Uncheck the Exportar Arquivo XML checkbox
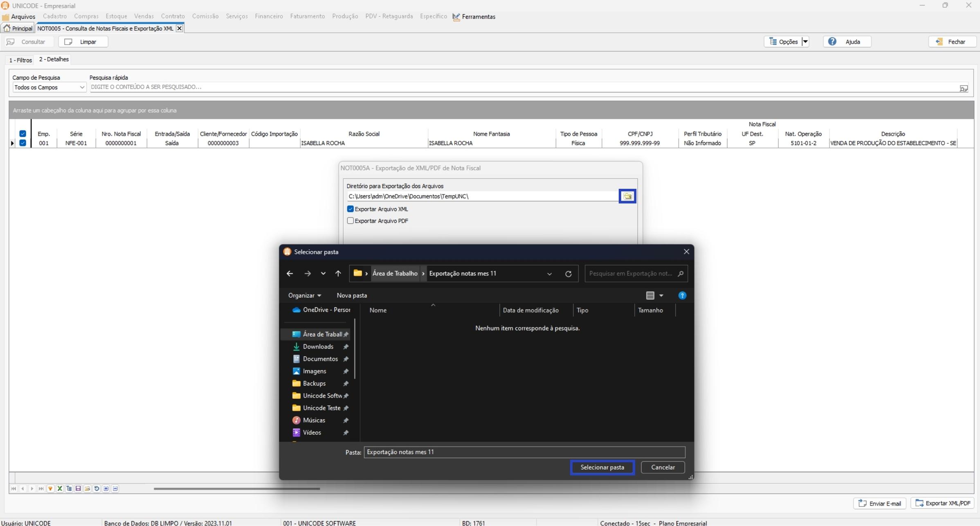 pyautogui.click(x=351, y=209)
